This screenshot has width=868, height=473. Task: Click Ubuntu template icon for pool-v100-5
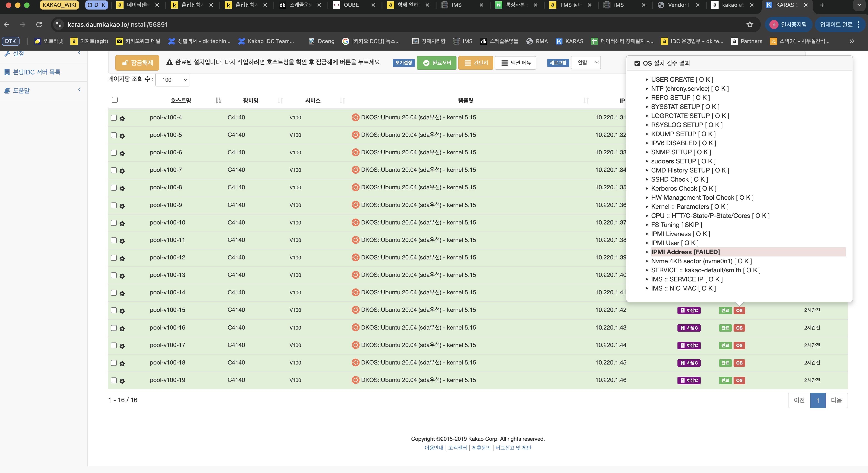(x=355, y=135)
